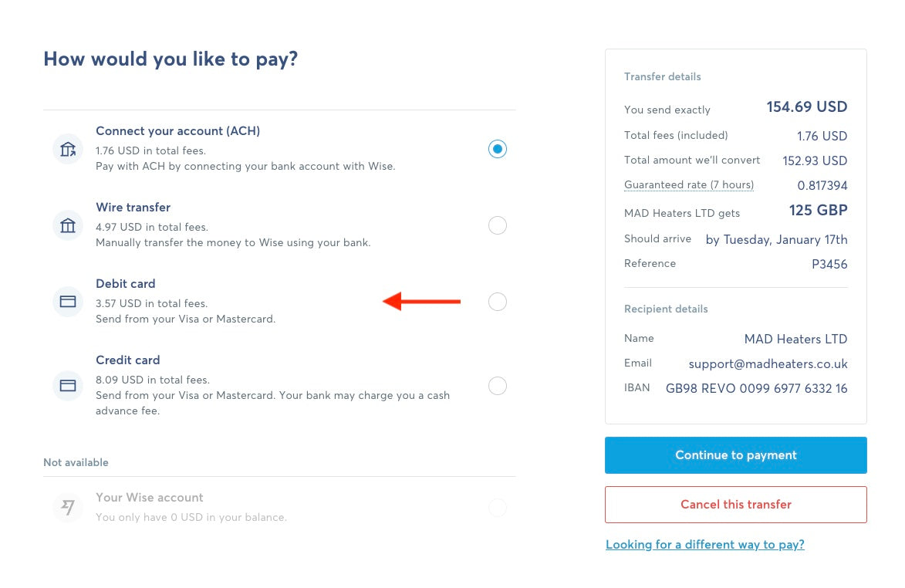This screenshot has width=905, height=588.
Task: Click the Debit card option title
Action: click(x=125, y=283)
